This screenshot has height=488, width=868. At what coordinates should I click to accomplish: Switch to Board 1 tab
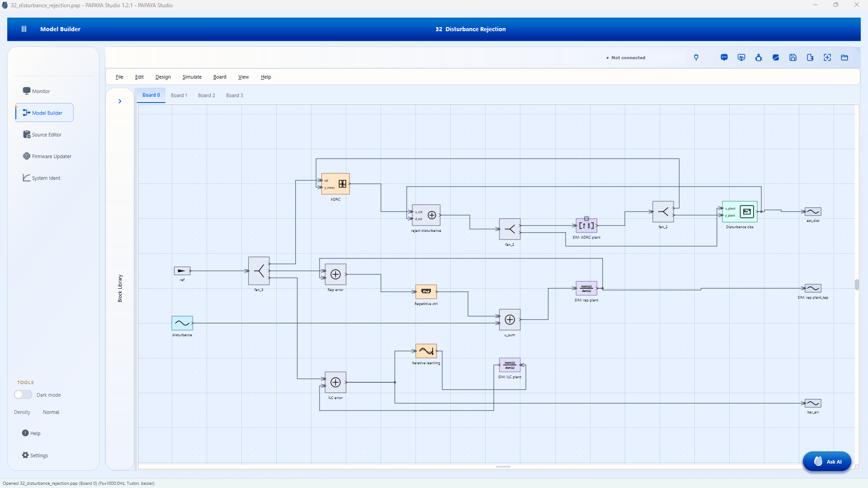pyautogui.click(x=179, y=95)
